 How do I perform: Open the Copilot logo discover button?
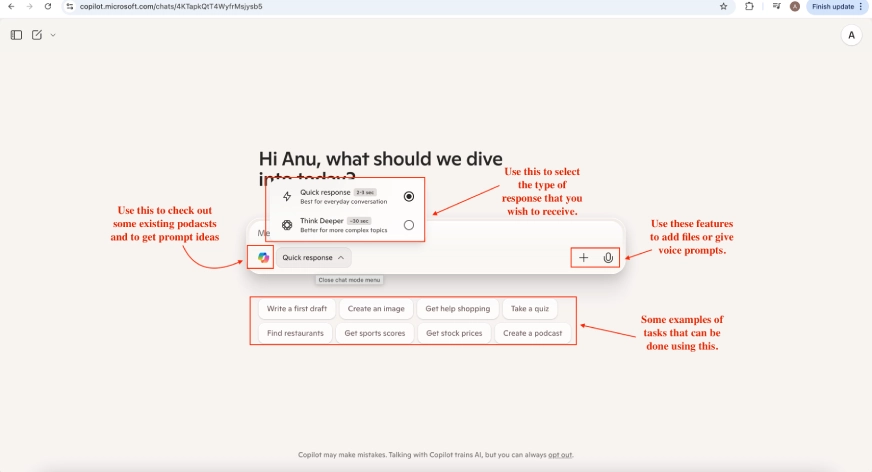pos(263,257)
